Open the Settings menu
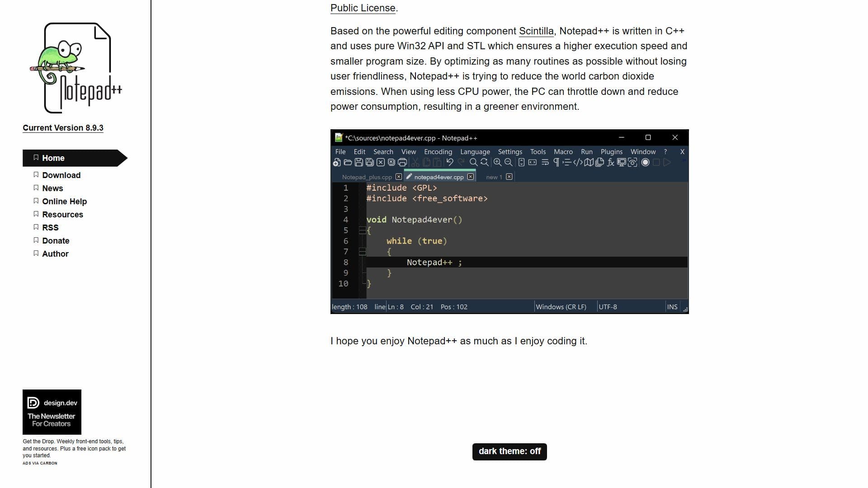868x488 pixels. click(510, 152)
